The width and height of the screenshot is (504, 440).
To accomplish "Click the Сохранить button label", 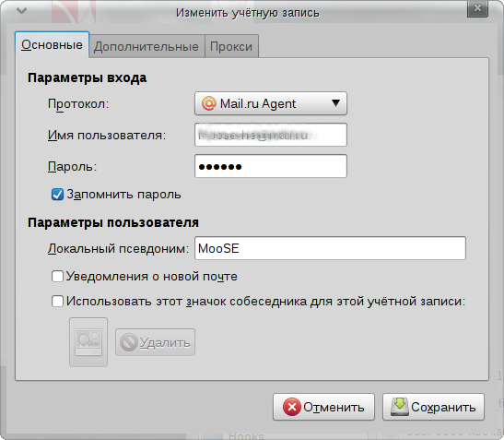I will (443, 407).
